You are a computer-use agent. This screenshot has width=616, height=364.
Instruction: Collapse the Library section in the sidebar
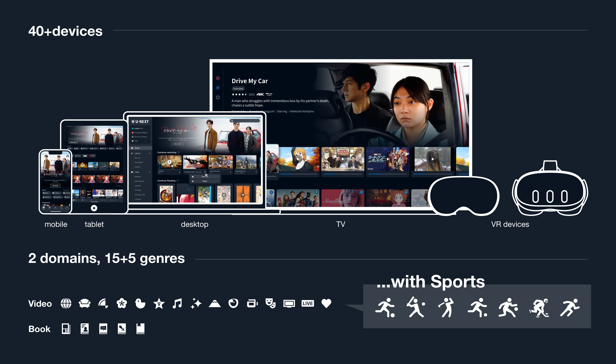click(150, 153)
